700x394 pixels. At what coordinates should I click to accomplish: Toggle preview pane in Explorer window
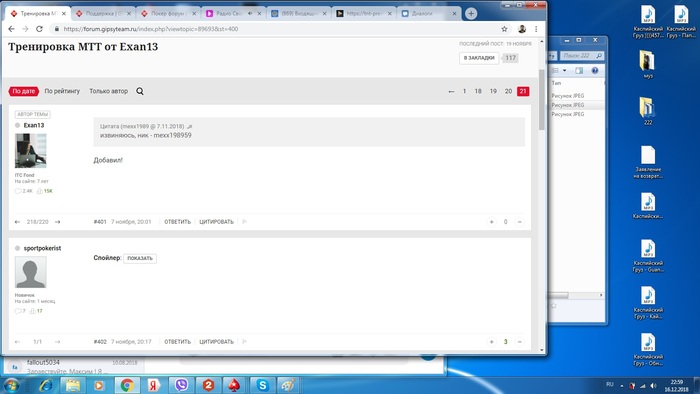(x=579, y=71)
